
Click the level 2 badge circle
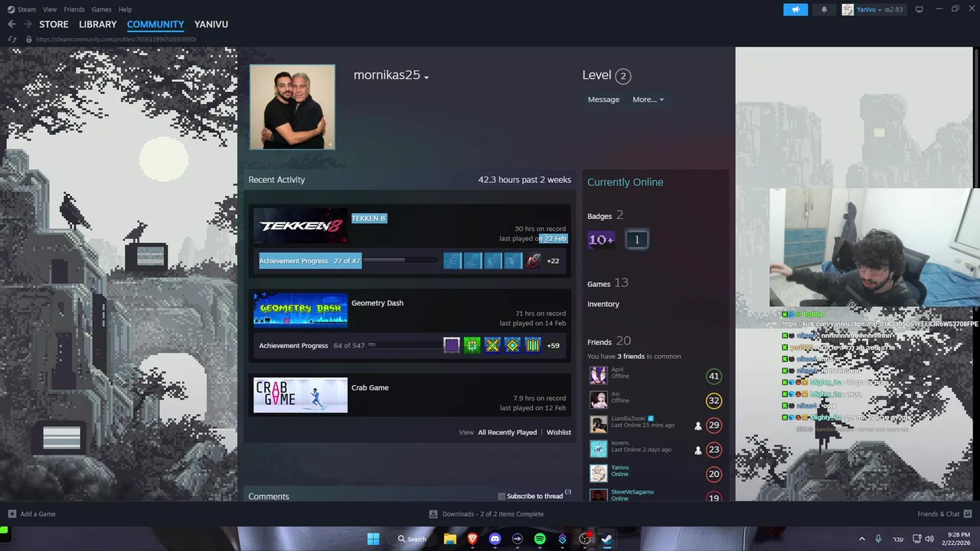click(623, 77)
